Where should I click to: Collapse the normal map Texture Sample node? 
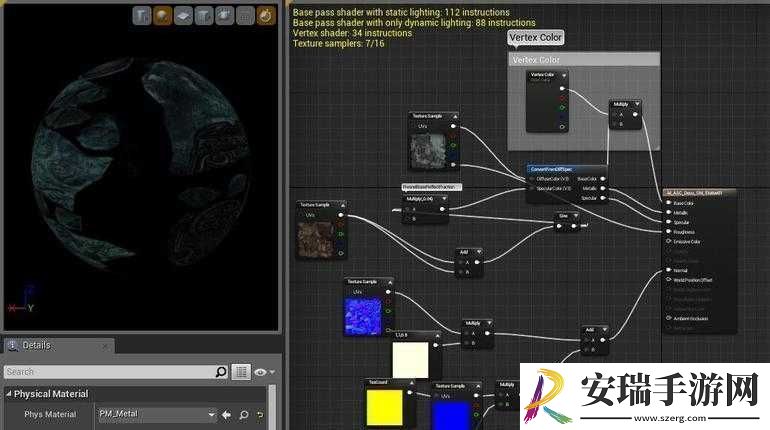coord(390,282)
